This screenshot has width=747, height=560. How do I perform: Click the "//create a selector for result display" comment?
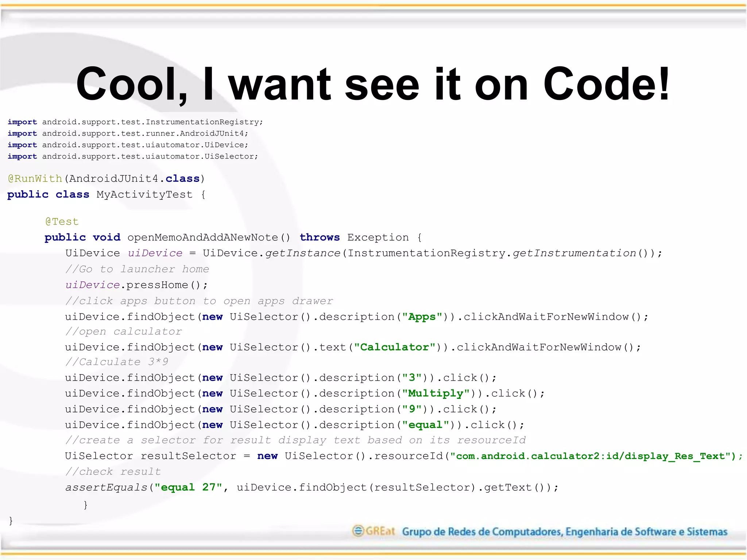(295, 440)
